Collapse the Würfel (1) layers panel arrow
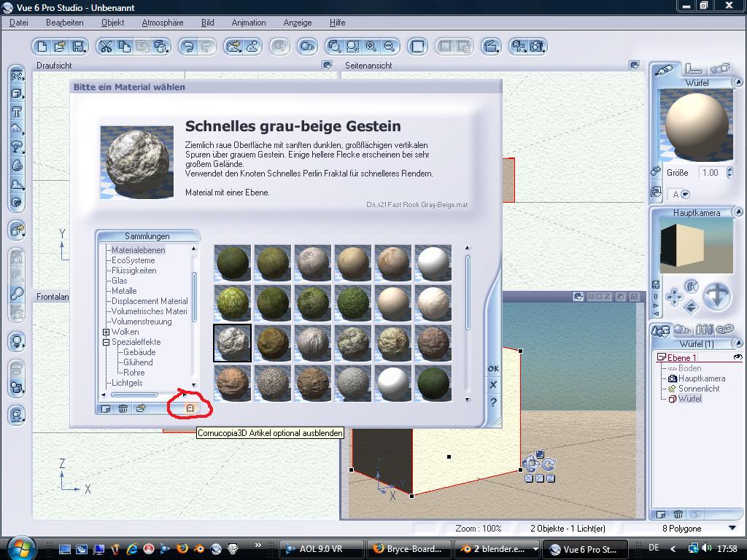This screenshot has width=747, height=560. pyautogui.click(x=738, y=343)
